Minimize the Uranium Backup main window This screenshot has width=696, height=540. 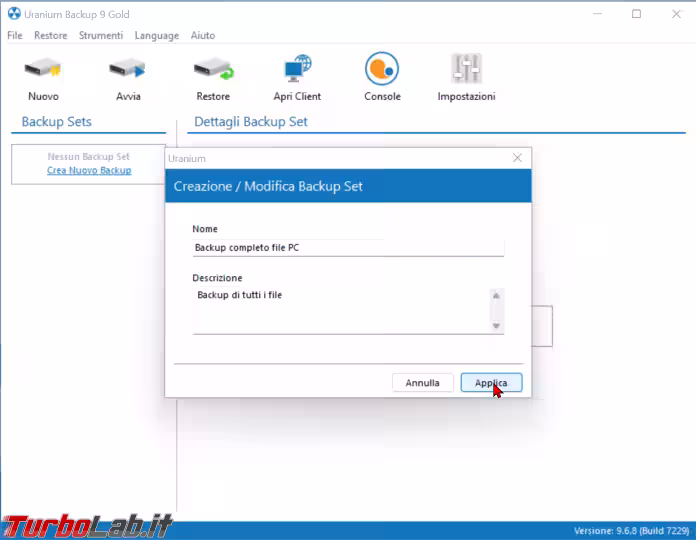[597, 14]
